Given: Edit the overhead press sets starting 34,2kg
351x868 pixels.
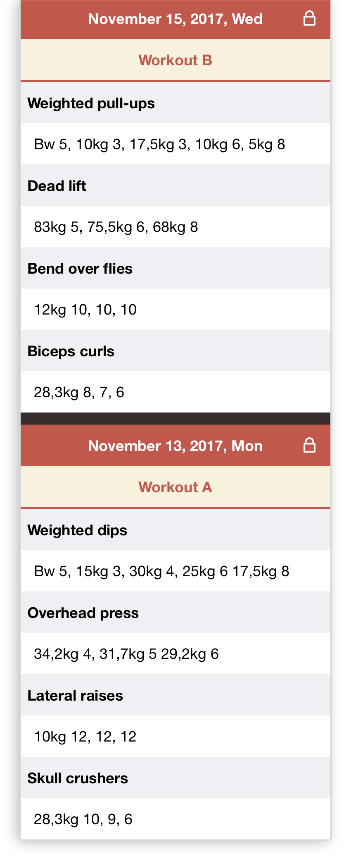Looking at the screenshot, I should [175, 653].
